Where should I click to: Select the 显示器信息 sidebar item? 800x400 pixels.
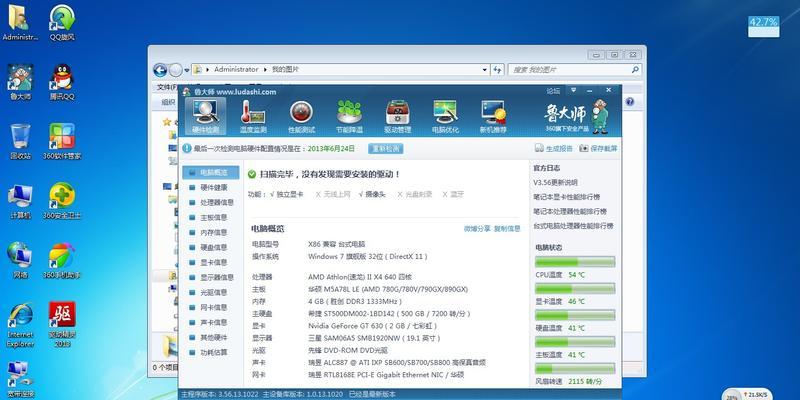(211, 278)
